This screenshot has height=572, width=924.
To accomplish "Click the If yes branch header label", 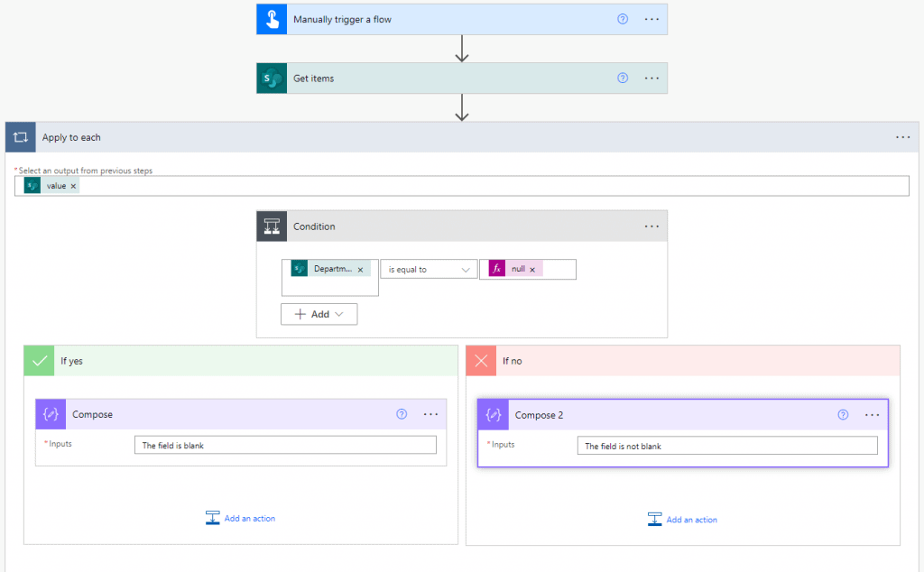I will [71, 361].
